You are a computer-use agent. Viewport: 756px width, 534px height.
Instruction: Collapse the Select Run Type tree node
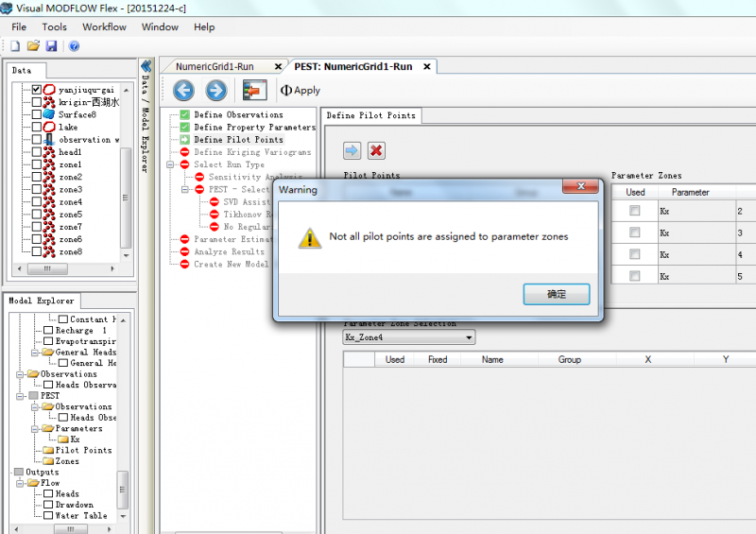pos(170,164)
